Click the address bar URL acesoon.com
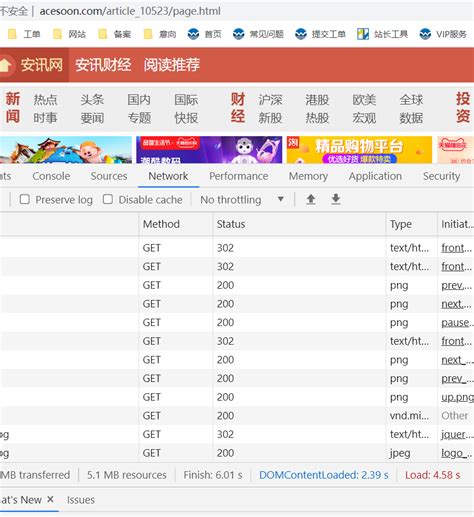Viewport: 474px width, 517px height. click(x=130, y=11)
